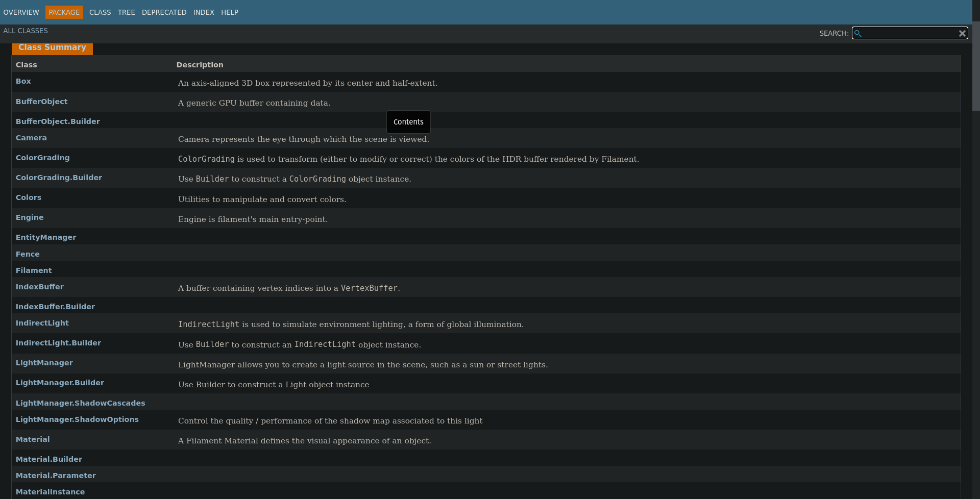Image resolution: width=980 pixels, height=499 pixels.
Task: Open the BufferObject class page
Action: coord(41,102)
